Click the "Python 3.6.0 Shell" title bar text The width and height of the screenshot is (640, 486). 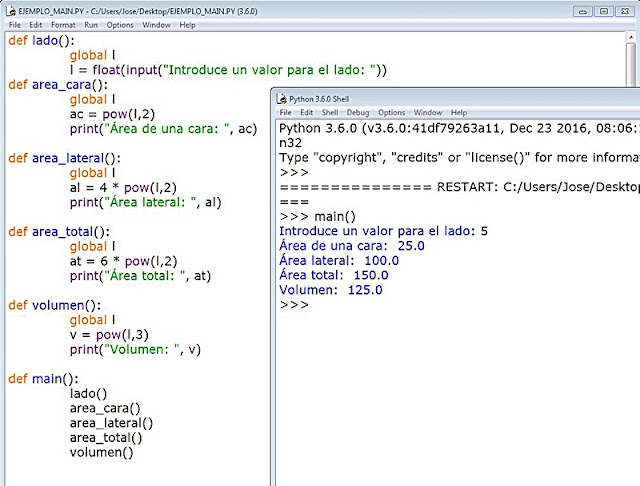point(319,99)
